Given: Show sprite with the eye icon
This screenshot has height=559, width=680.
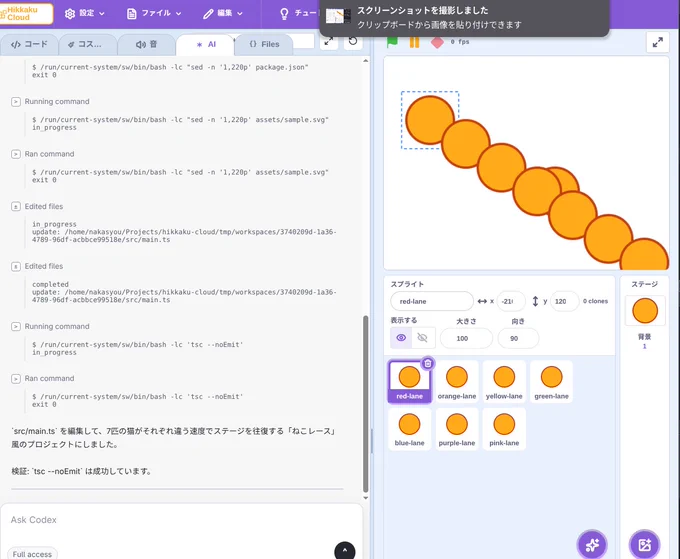Looking at the screenshot, I should pos(401,338).
